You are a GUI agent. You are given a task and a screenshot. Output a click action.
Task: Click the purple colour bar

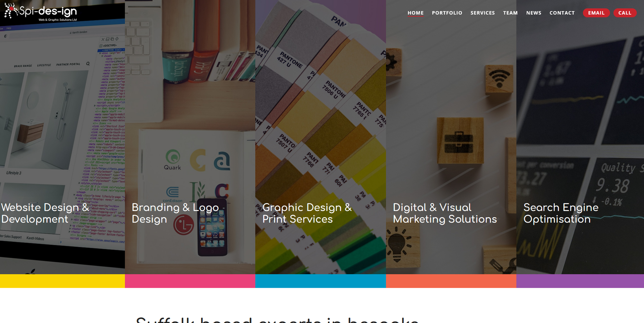[x=580, y=281]
